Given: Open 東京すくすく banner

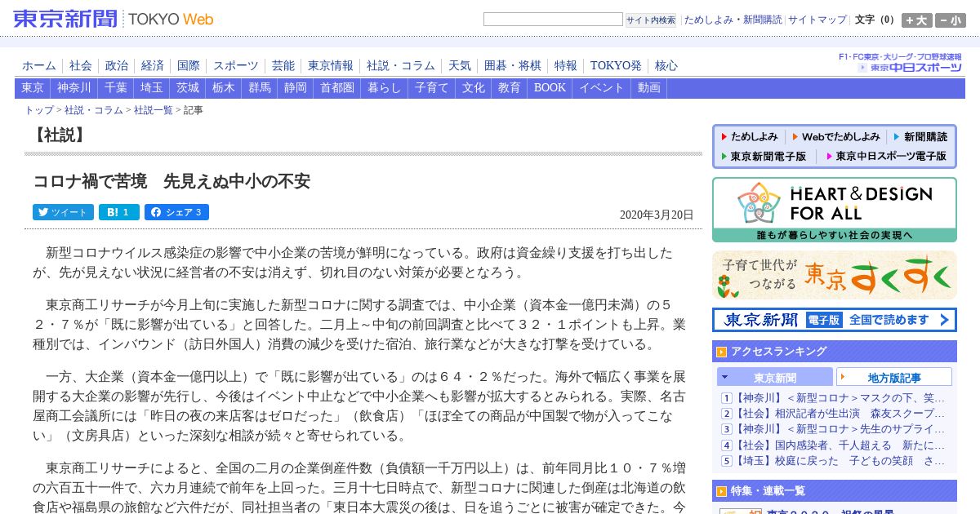Looking at the screenshot, I should pos(835,275).
